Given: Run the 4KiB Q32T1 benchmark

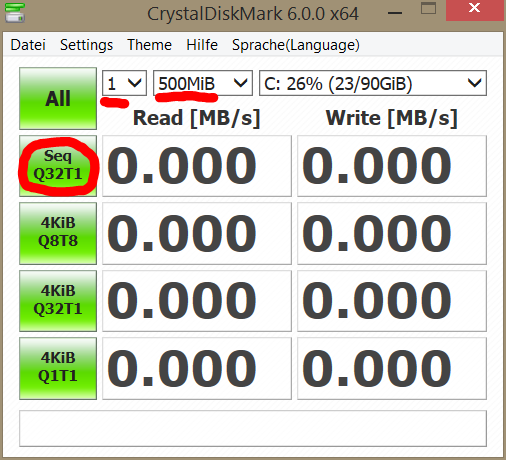Looking at the screenshot, I should pos(58,301).
